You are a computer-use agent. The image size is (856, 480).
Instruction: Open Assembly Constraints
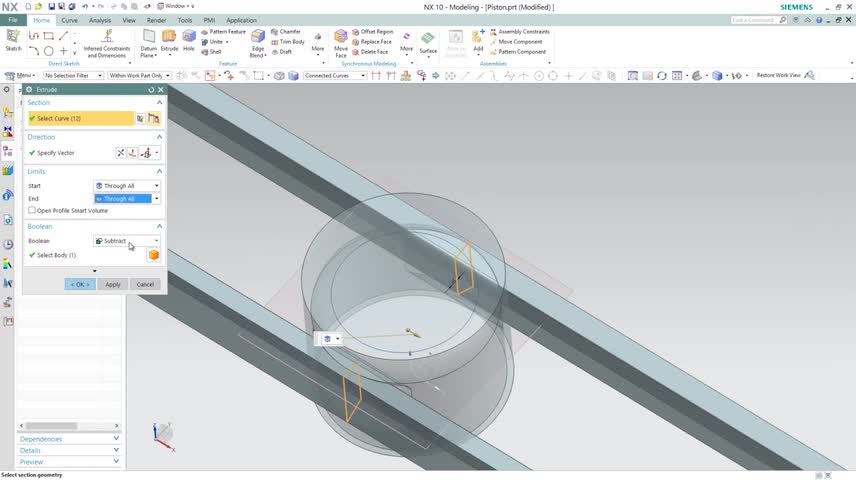[520, 32]
